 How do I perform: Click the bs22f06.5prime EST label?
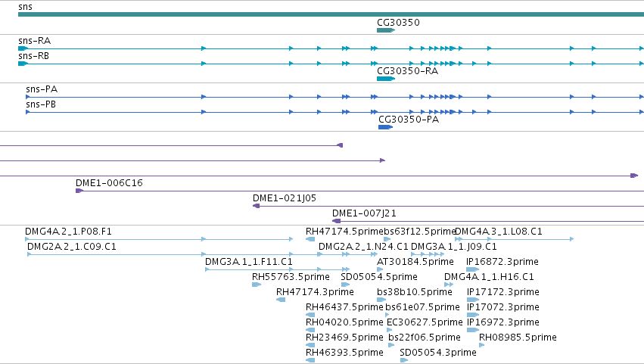[425, 338]
